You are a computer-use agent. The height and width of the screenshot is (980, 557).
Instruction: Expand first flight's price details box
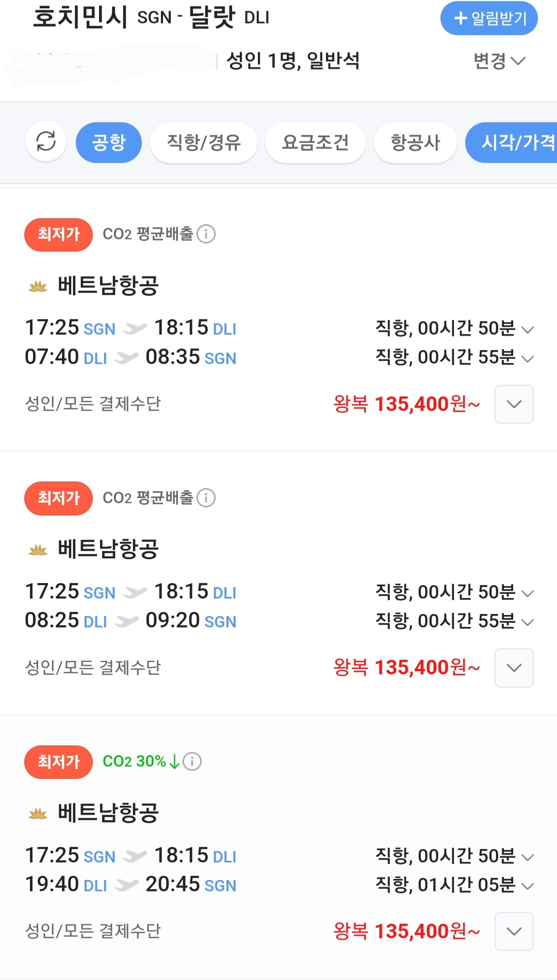click(514, 404)
